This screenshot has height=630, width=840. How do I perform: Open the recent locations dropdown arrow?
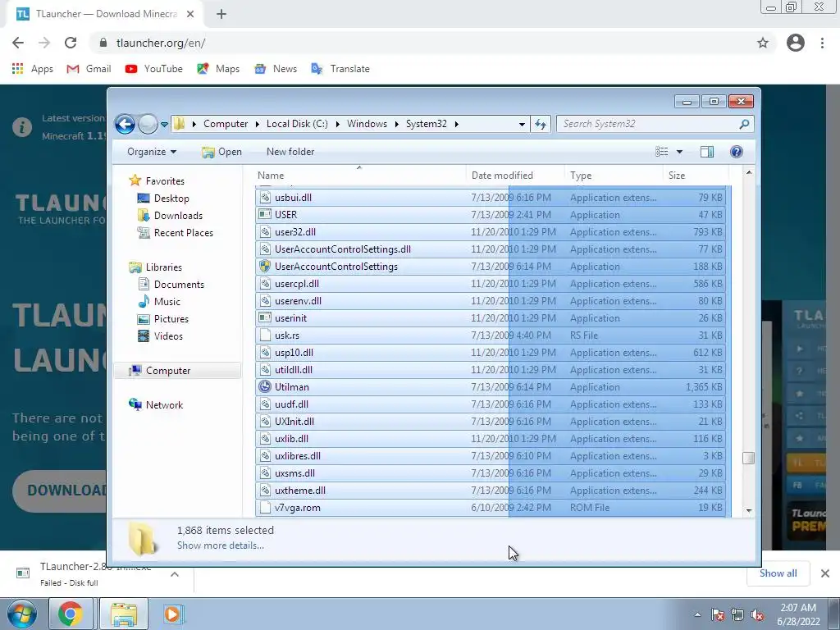[164, 125]
